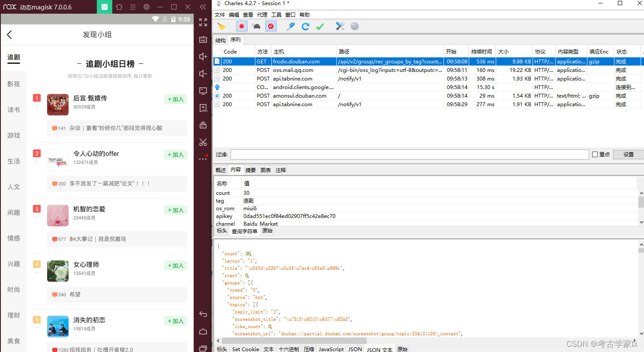This screenshot has width=644, height=352.
Task: Open the 帮助 menu in Charles
Action: [305, 15]
